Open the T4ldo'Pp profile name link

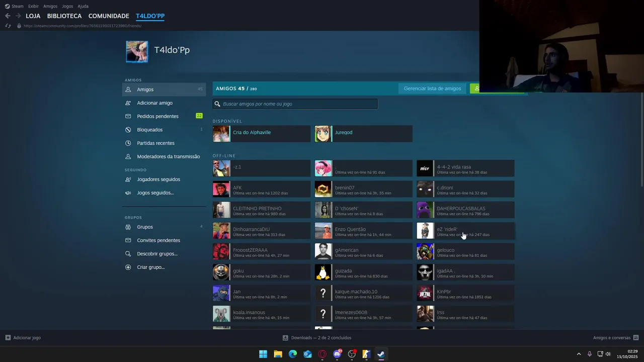172,50
